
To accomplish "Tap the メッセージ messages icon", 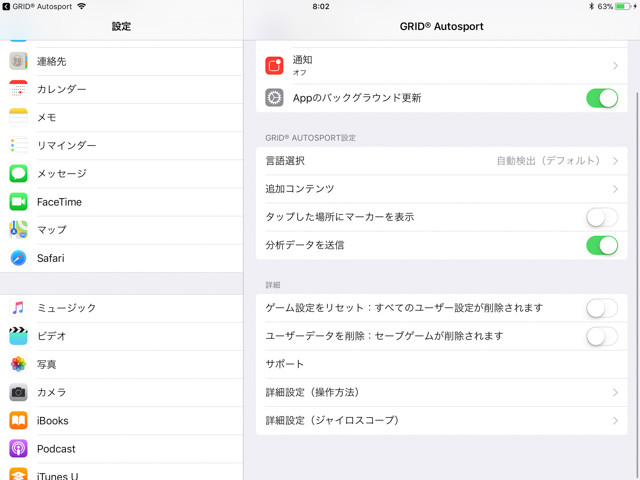I will pos(18,173).
